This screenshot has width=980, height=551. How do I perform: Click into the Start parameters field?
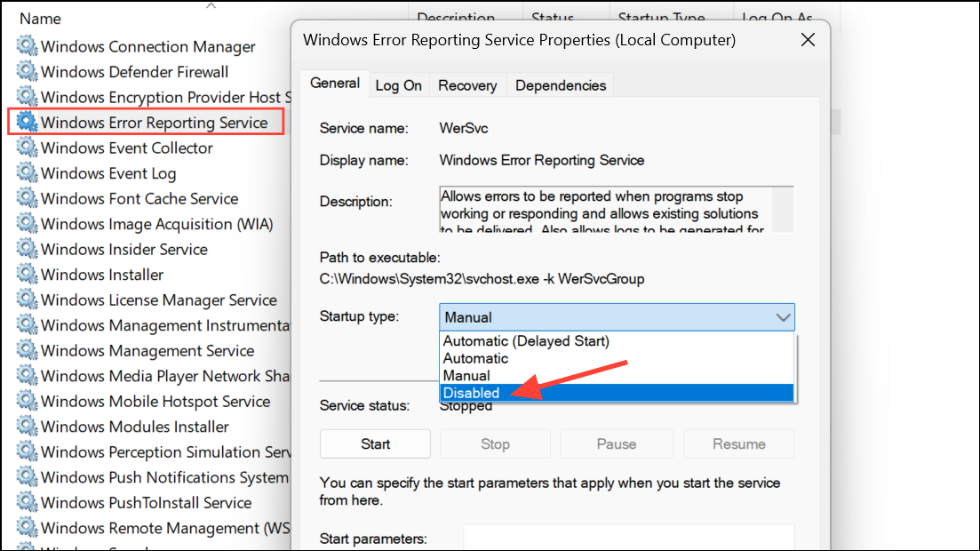629,538
